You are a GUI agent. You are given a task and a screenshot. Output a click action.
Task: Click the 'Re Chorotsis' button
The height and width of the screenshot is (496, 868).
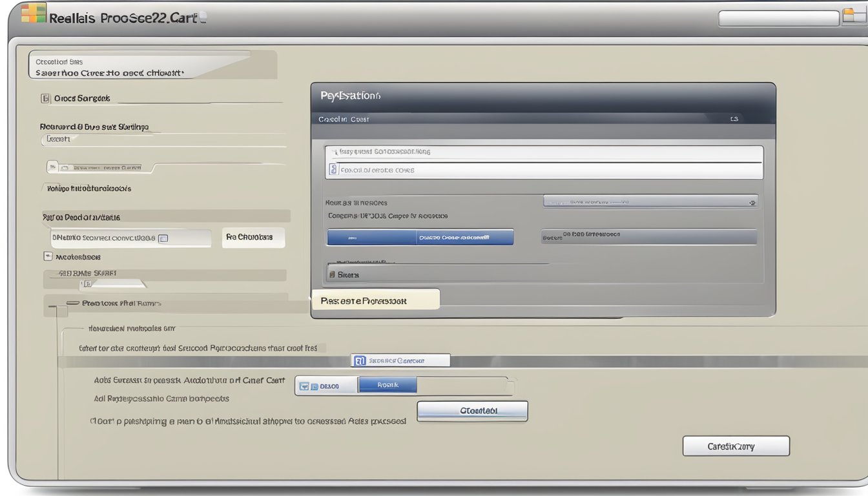[253, 237]
